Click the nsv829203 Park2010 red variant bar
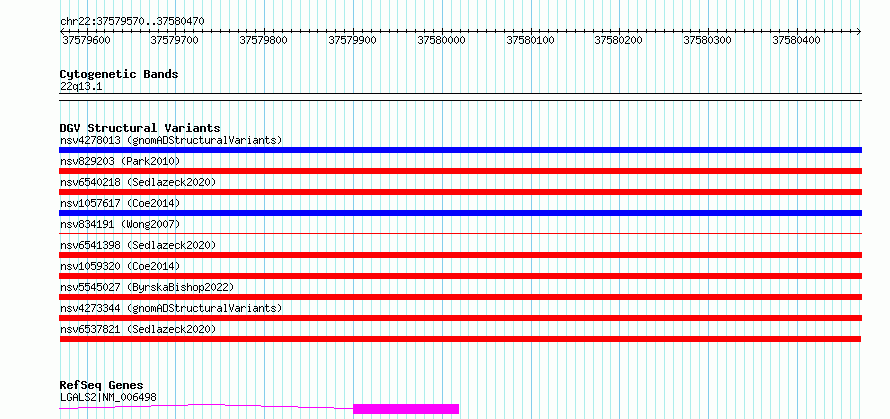The width and height of the screenshot is (890, 419). (460, 171)
